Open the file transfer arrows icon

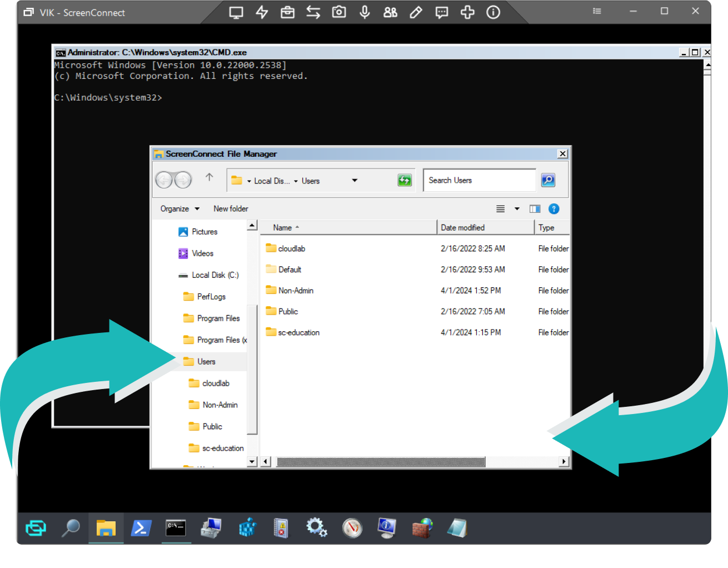coord(313,12)
